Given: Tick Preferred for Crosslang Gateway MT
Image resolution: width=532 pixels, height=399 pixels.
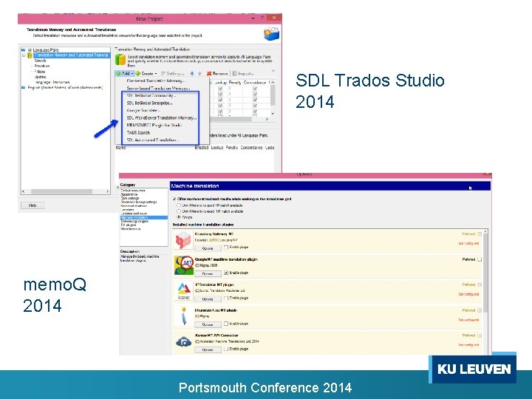Looking at the screenshot, I should (480, 234).
